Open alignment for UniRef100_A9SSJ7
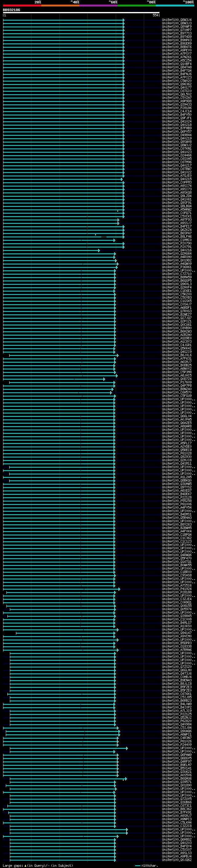The width and height of the screenshot is (197, 868). click(x=177, y=223)
